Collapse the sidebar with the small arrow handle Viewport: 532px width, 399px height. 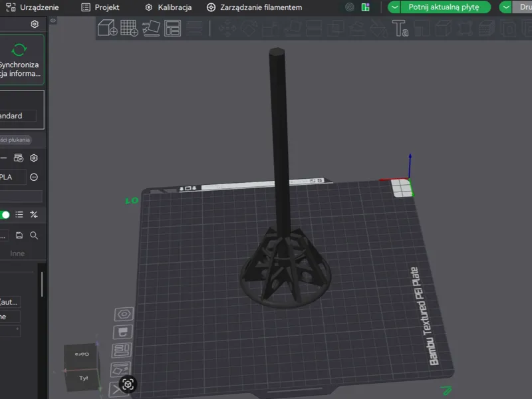pyautogui.click(x=53, y=21)
